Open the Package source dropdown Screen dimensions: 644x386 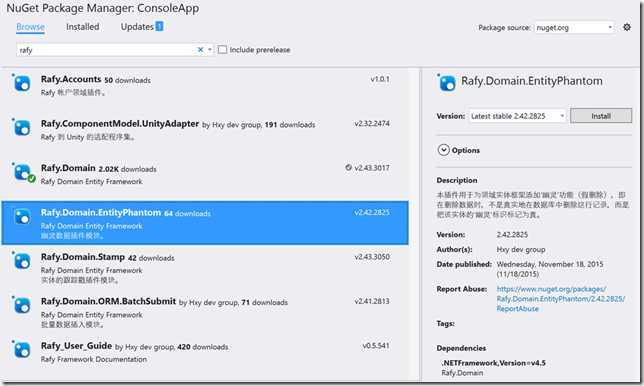coord(574,28)
